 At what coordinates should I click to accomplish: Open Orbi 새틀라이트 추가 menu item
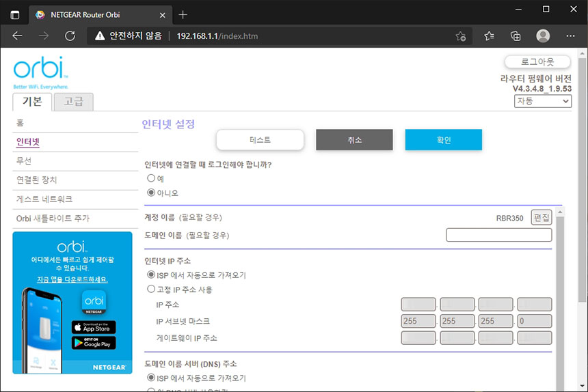click(53, 219)
